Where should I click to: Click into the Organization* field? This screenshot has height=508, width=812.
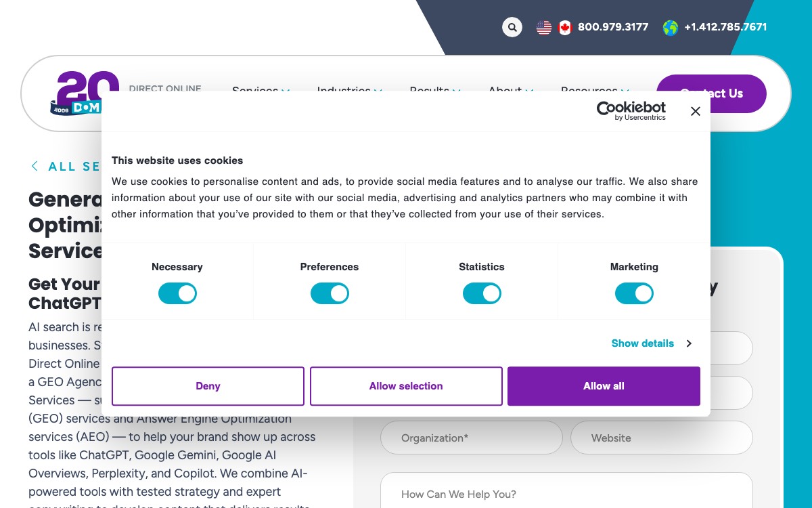pos(472,438)
